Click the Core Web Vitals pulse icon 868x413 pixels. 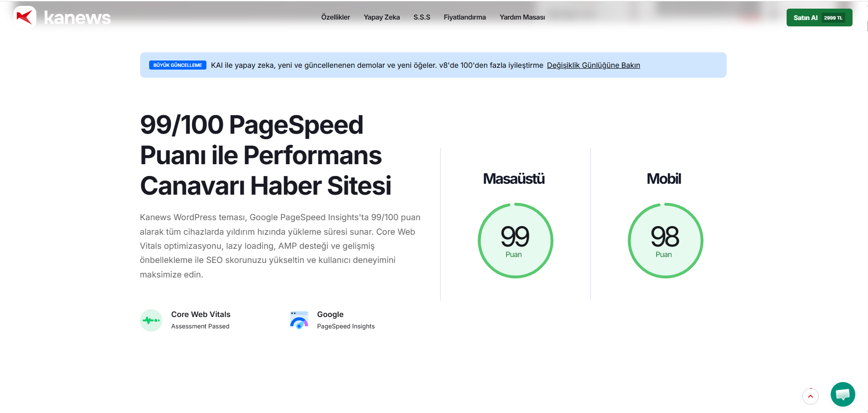(151, 320)
